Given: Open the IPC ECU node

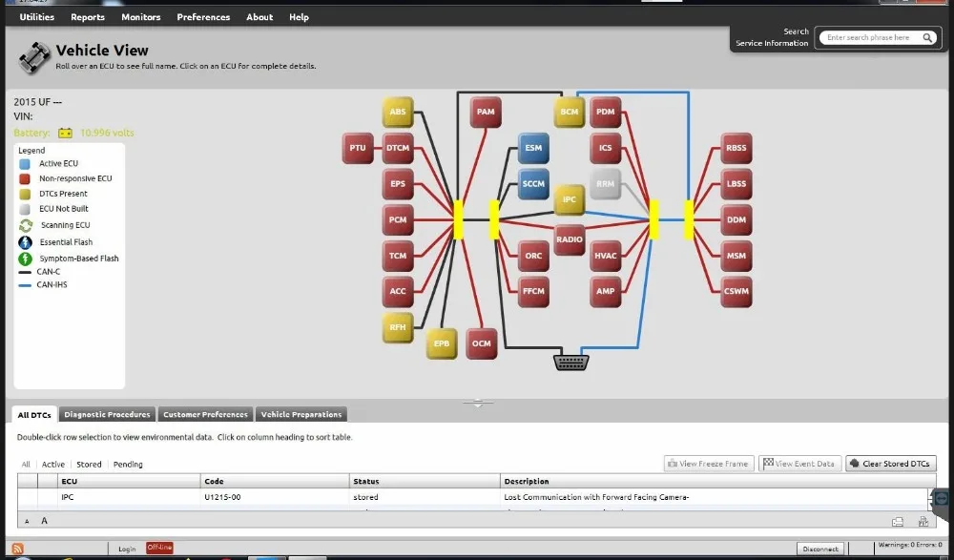Looking at the screenshot, I should [x=570, y=199].
